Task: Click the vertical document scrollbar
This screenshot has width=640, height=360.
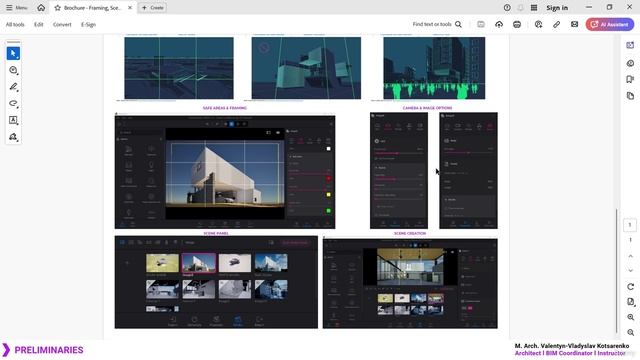Action: (x=617, y=271)
